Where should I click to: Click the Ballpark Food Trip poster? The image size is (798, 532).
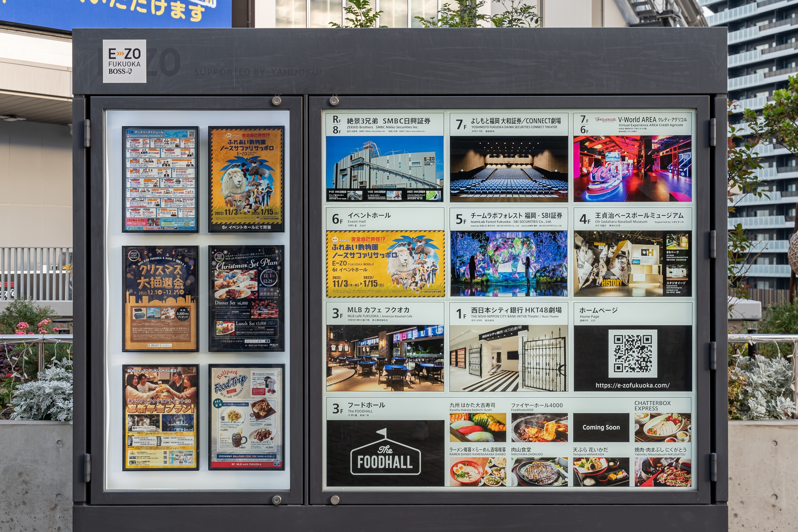click(246, 417)
